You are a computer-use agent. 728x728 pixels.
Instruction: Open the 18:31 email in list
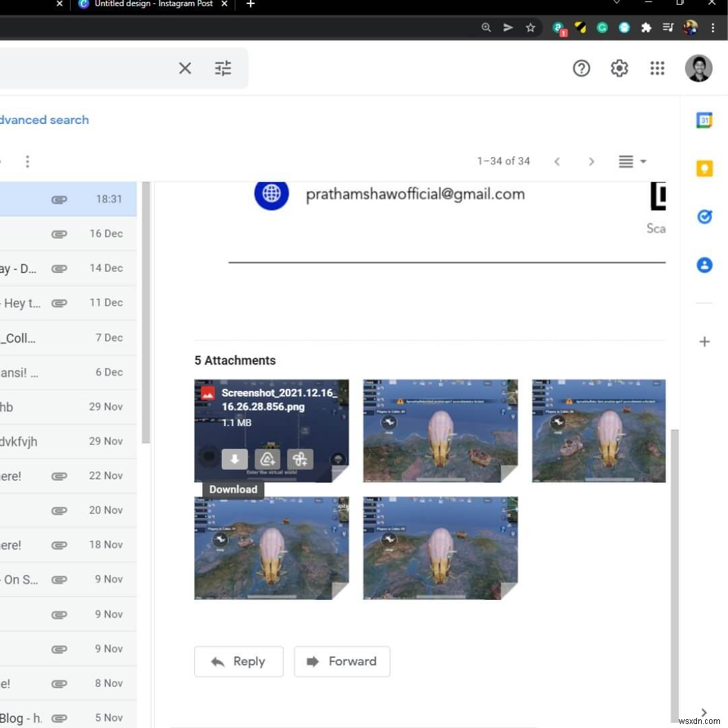[x=67, y=199]
